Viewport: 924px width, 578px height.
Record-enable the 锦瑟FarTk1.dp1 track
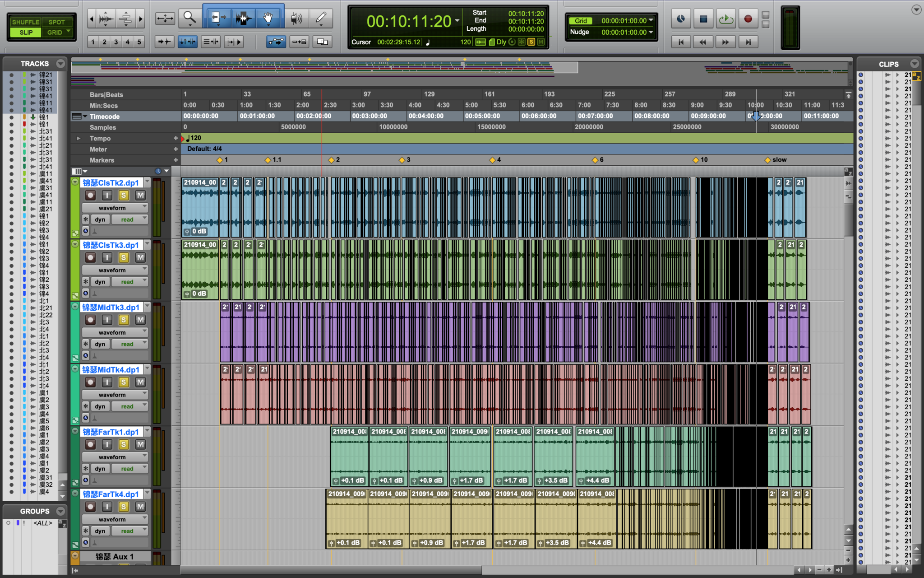[x=90, y=444]
